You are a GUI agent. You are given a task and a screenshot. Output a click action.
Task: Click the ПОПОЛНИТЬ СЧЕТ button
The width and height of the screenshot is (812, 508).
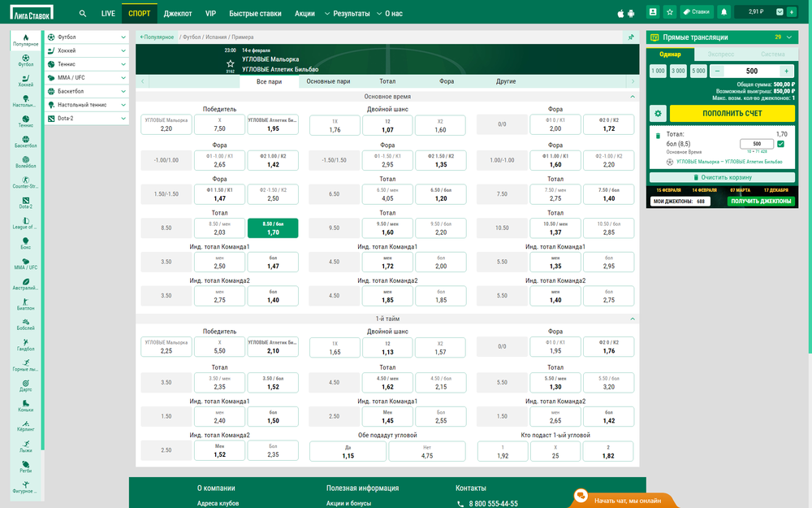[732, 114]
